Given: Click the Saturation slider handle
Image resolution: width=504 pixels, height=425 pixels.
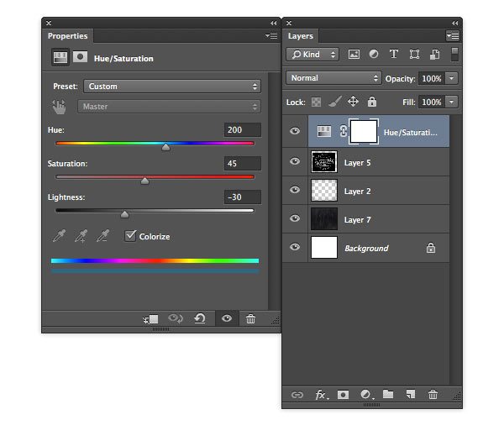Looking at the screenshot, I should tap(144, 180).
